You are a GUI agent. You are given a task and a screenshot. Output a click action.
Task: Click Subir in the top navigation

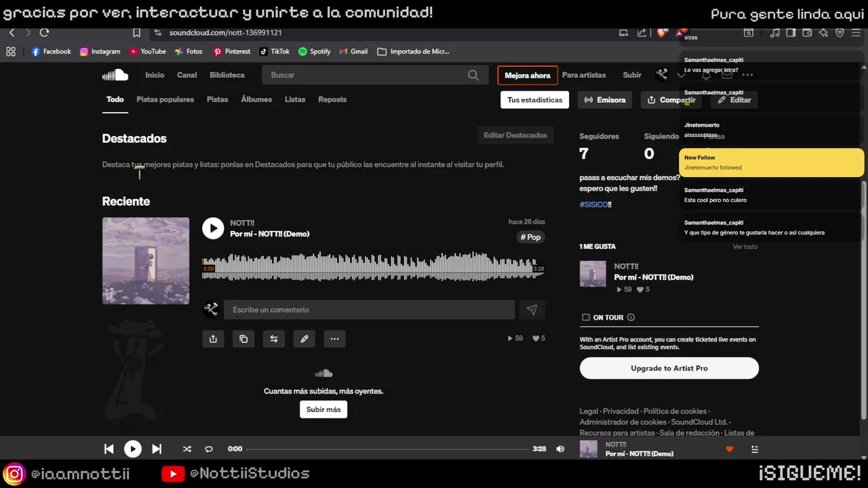[632, 75]
